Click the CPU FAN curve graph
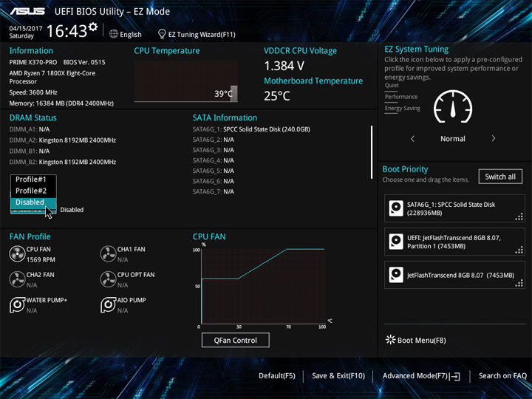 pyautogui.click(x=263, y=286)
